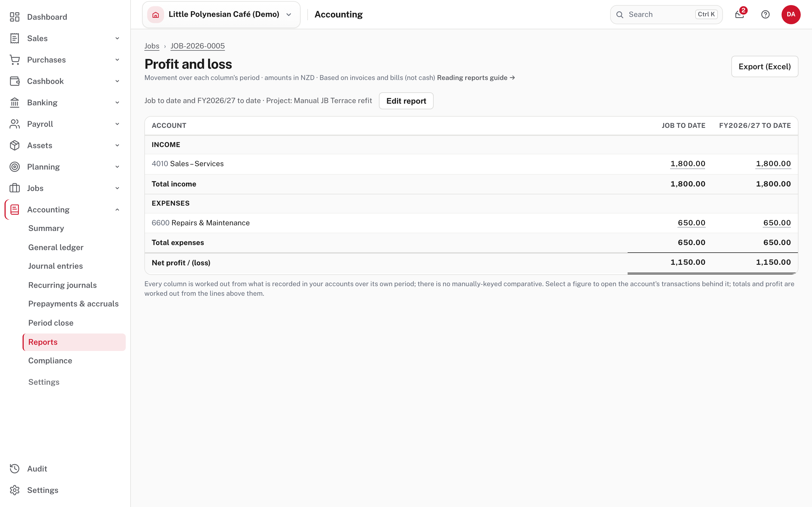Screen dimensions: 812x507
Task: Open the Audit history icon
Action: 15,468
